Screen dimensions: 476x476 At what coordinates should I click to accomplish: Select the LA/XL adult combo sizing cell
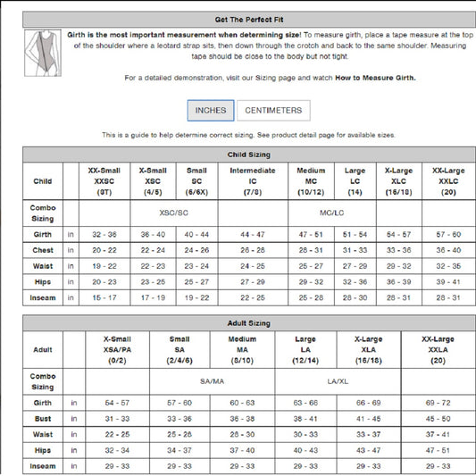pos(338,381)
